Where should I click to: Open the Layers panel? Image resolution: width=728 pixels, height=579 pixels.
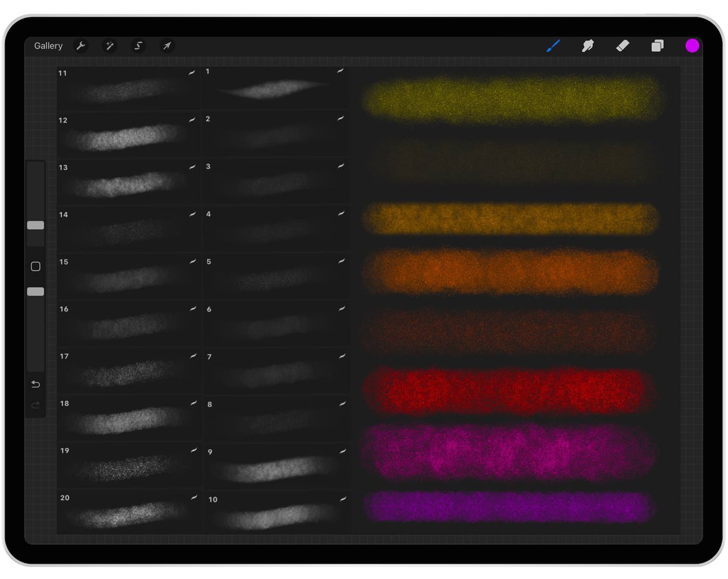pos(657,46)
